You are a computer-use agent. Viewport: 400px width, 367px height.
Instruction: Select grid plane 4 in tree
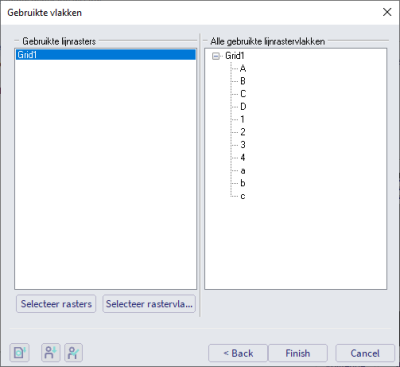[x=243, y=157]
